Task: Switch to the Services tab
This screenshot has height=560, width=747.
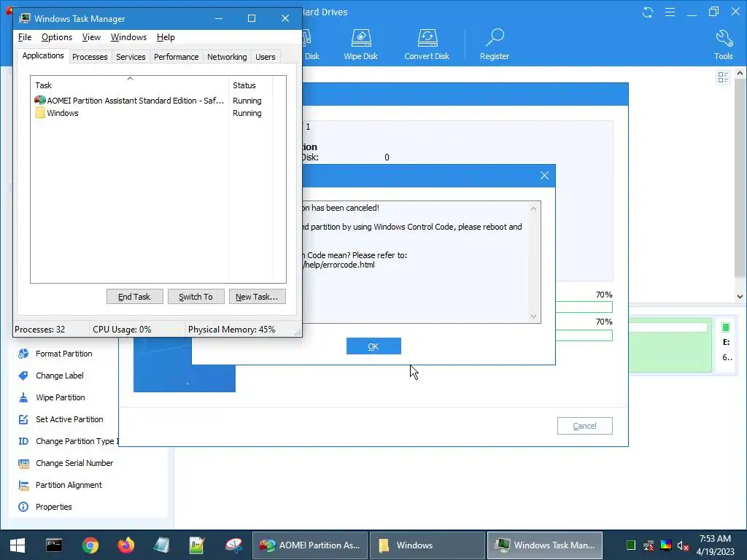Action: [x=131, y=57]
